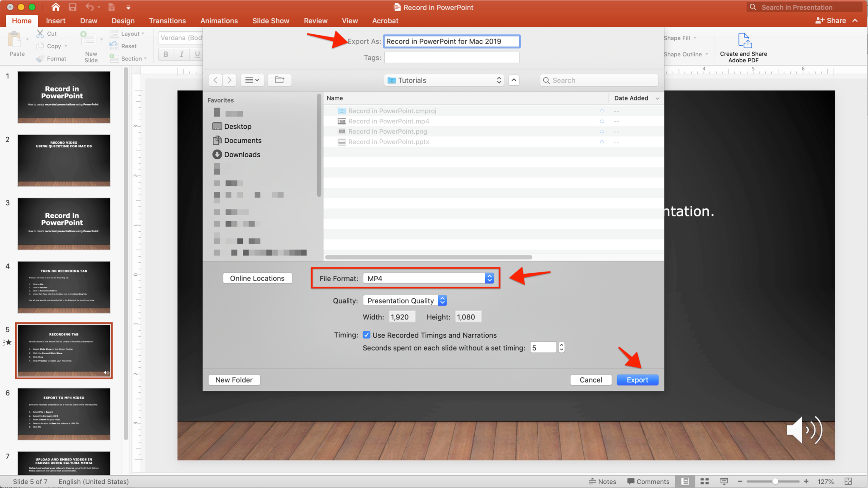Open the Tutorials folder location dropdown
Image resolution: width=868 pixels, height=488 pixels.
[x=444, y=80]
